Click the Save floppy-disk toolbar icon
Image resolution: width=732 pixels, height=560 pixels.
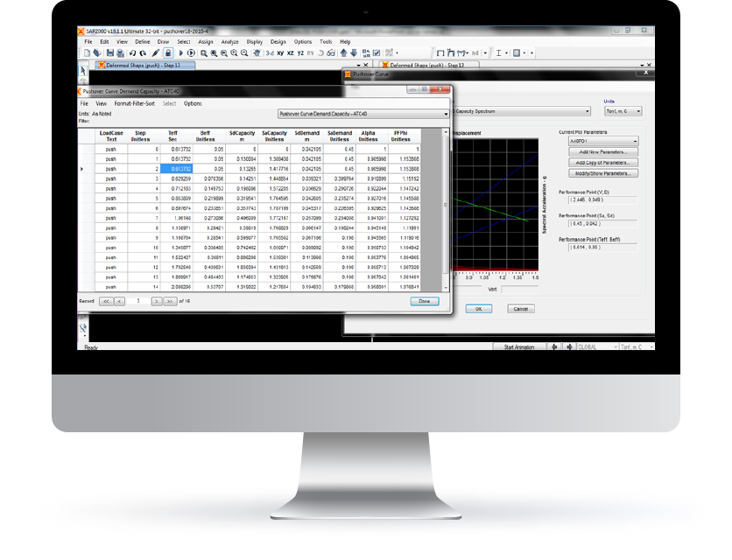pyautogui.click(x=110, y=53)
